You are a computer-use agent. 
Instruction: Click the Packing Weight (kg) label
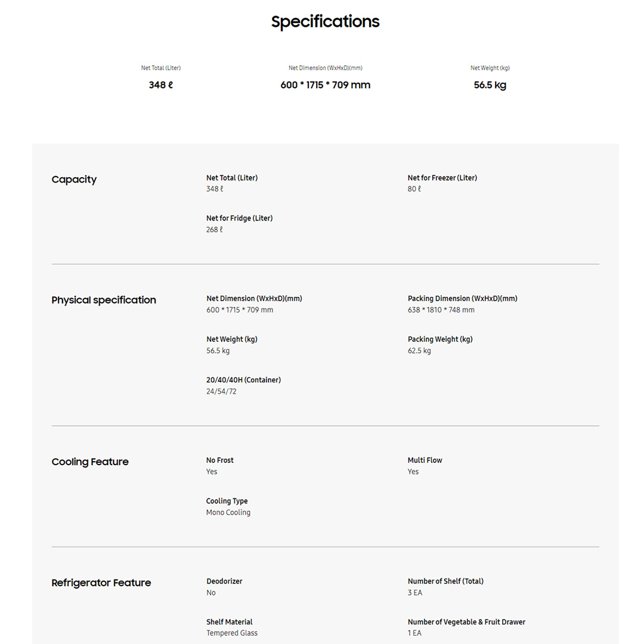(x=440, y=339)
